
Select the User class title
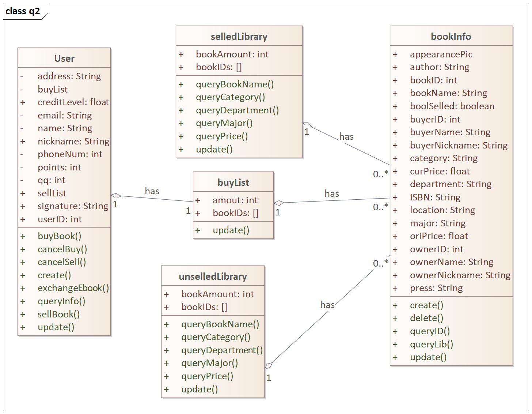click(64, 59)
